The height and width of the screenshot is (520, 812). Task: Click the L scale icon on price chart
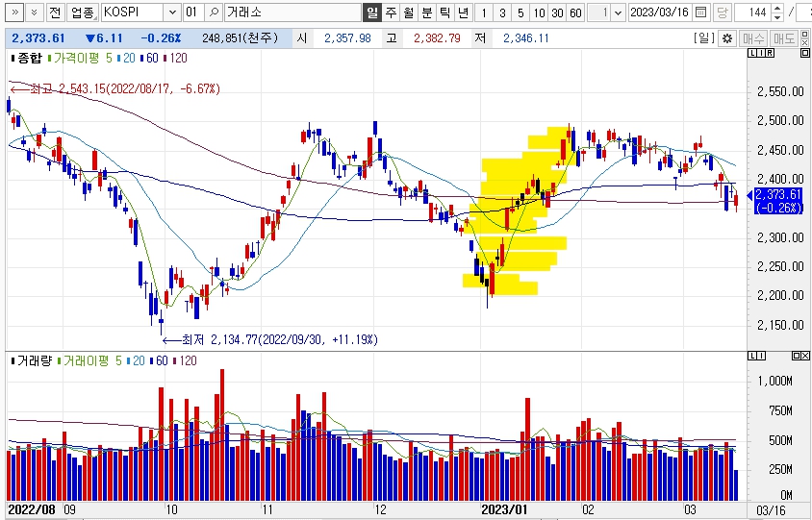coord(752,53)
